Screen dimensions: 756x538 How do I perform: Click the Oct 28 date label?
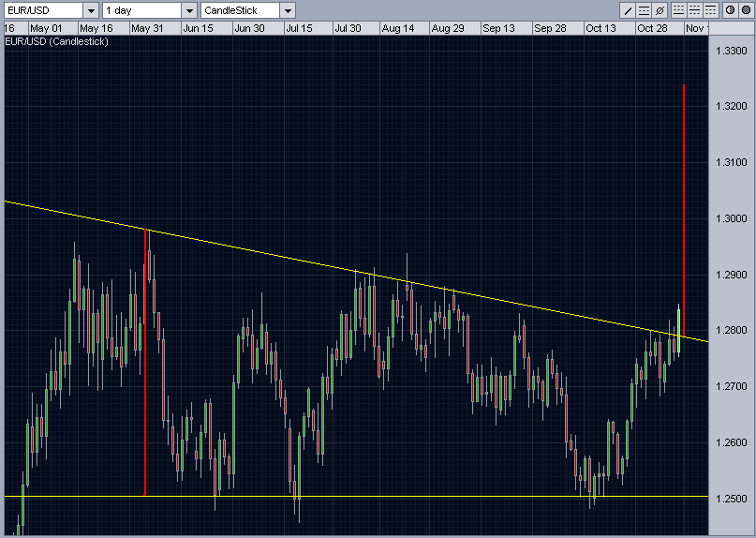tap(652, 28)
